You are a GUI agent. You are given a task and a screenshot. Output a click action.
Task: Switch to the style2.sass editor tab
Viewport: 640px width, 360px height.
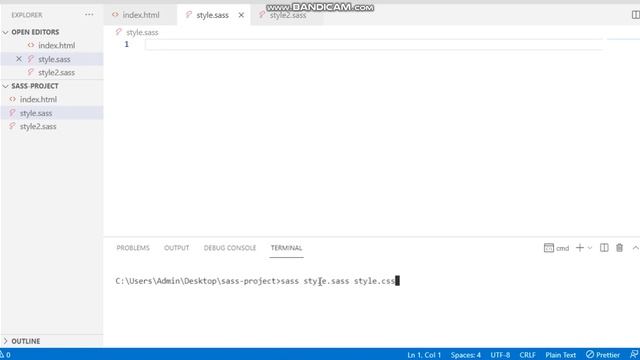click(x=287, y=15)
